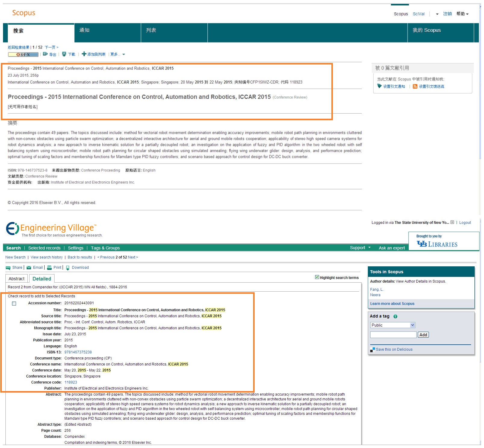Click the Email envelope icon
The height and width of the screenshot is (448, 484).
(x=29, y=268)
